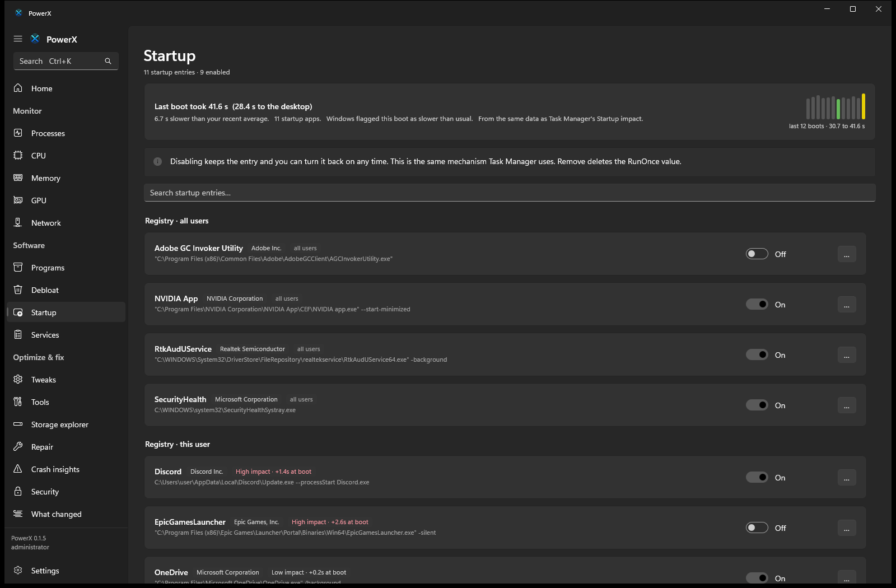The height and width of the screenshot is (588, 896).
Task: Open the Network page label
Action: pyautogui.click(x=46, y=223)
